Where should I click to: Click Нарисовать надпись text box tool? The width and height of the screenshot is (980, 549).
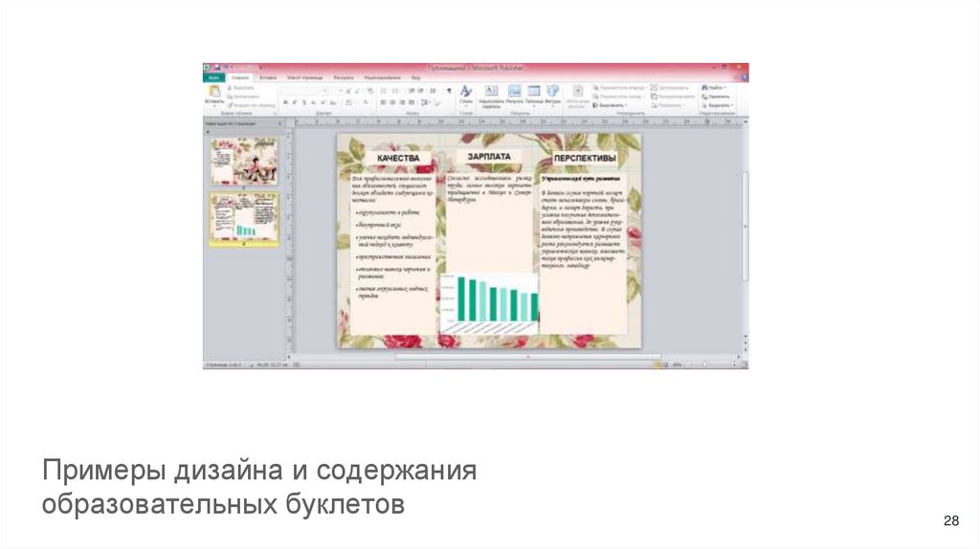click(x=491, y=97)
